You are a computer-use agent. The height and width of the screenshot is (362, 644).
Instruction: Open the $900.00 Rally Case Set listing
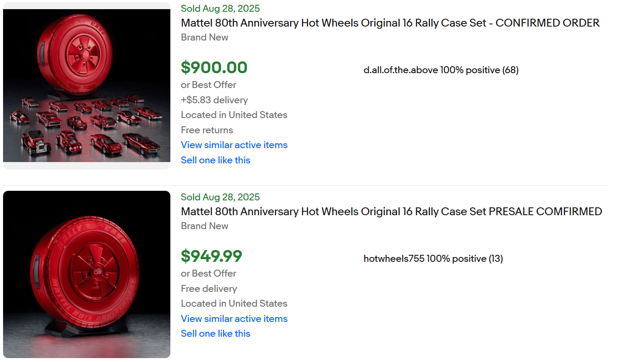pyautogui.click(x=390, y=23)
